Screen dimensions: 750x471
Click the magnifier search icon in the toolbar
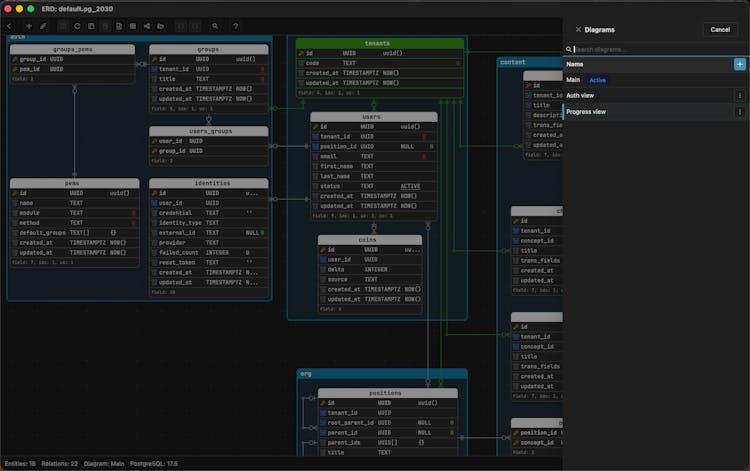215,26
